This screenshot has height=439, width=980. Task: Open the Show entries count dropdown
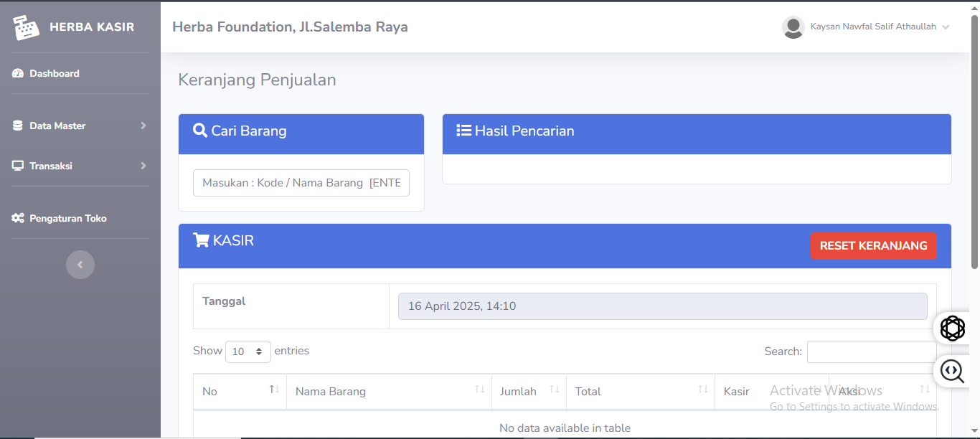tap(248, 351)
